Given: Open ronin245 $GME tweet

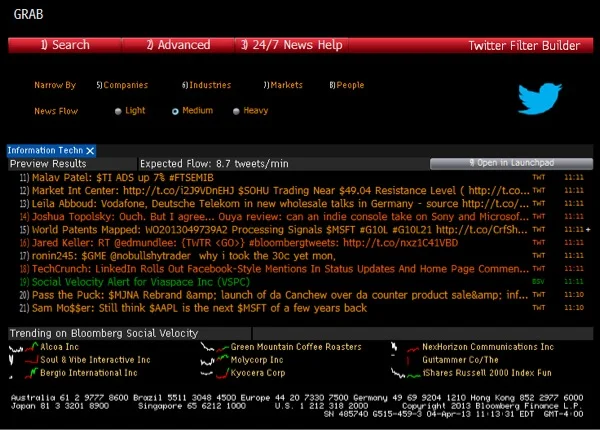Looking at the screenshot, I should coord(302,256).
